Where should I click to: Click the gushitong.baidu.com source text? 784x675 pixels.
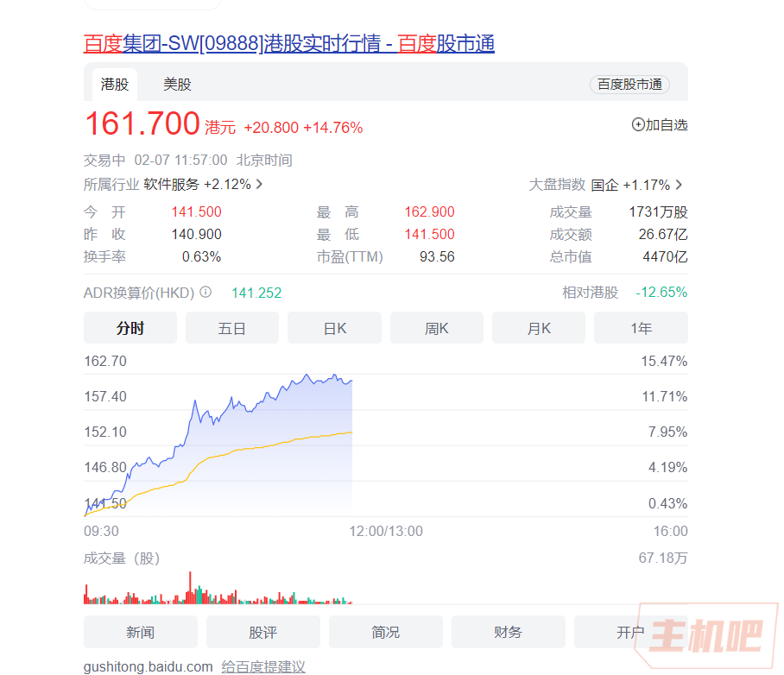tap(148, 666)
